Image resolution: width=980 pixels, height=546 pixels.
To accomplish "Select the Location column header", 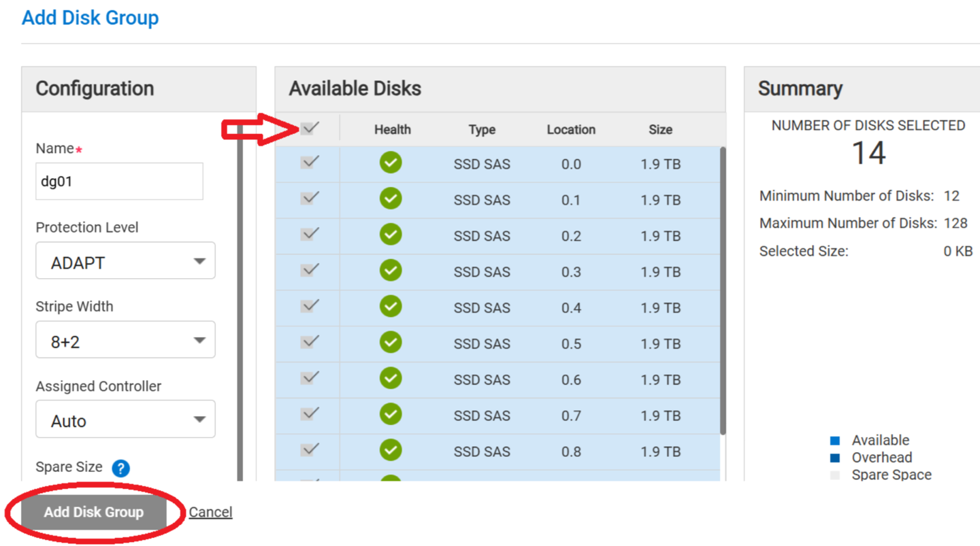I will pos(570,129).
